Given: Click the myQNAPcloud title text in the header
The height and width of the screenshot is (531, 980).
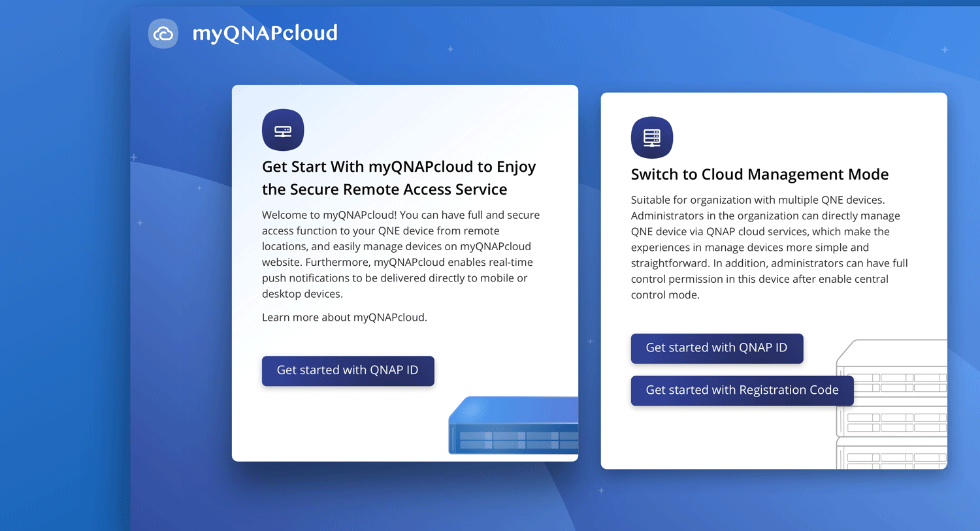Looking at the screenshot, I should (x=265, y=33).
